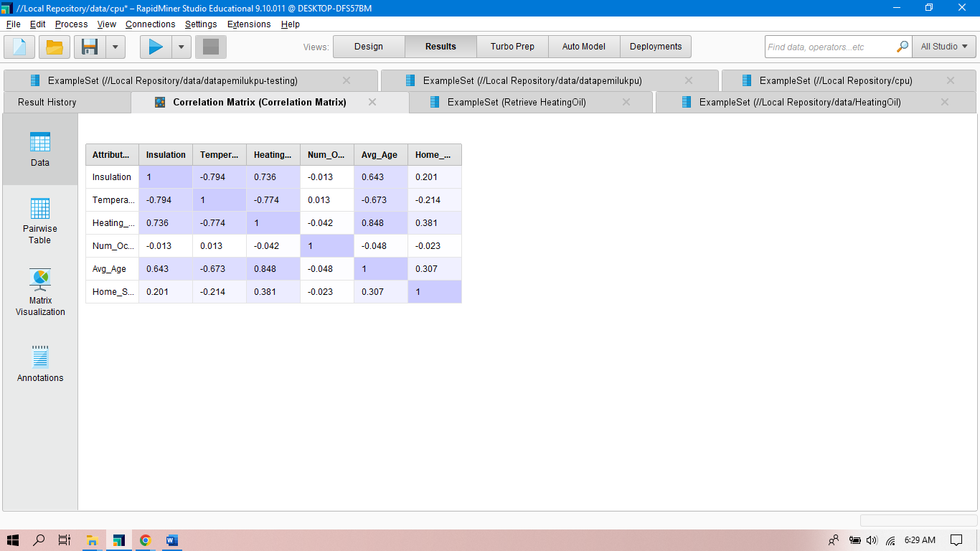The width and height of the screenshot is (980, 551).
Task: Open the Annotations panel
Action: click(x=39, y=361)
